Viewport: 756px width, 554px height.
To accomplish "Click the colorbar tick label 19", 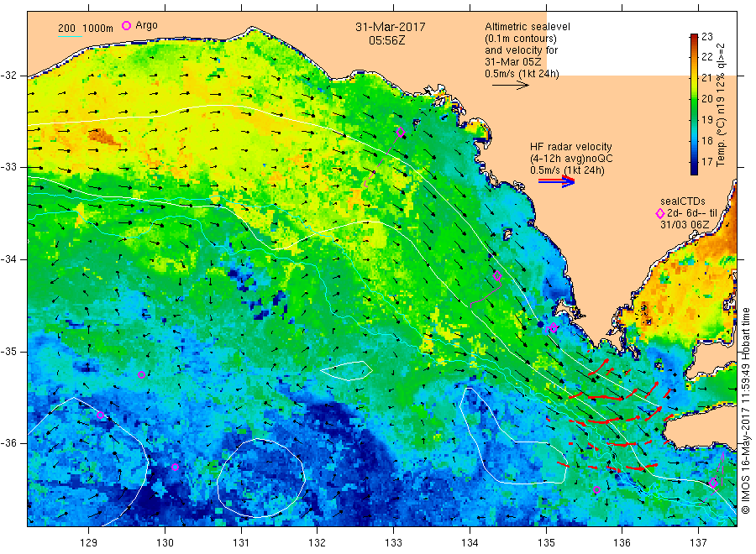I will click(706, 120).
